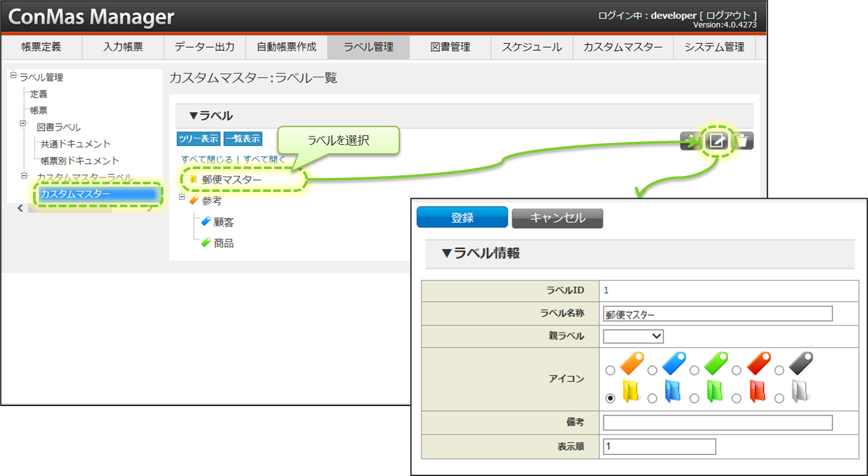Click the 登録 button
The width and height of the screenshot is (868, 476).
coord(462,217)
